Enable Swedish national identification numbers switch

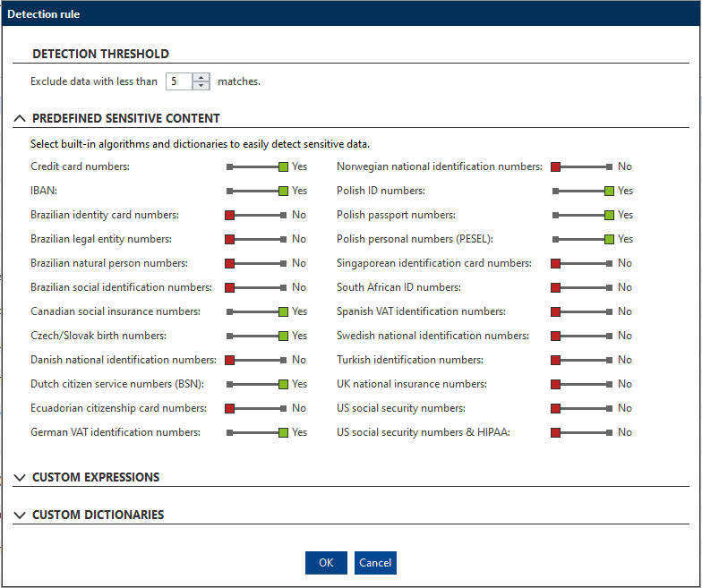(x=582, y=337)
